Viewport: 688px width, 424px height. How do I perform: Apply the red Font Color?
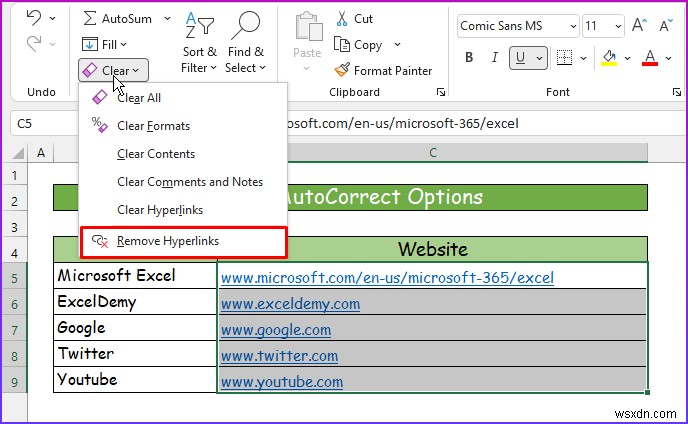tap(650, 57)
